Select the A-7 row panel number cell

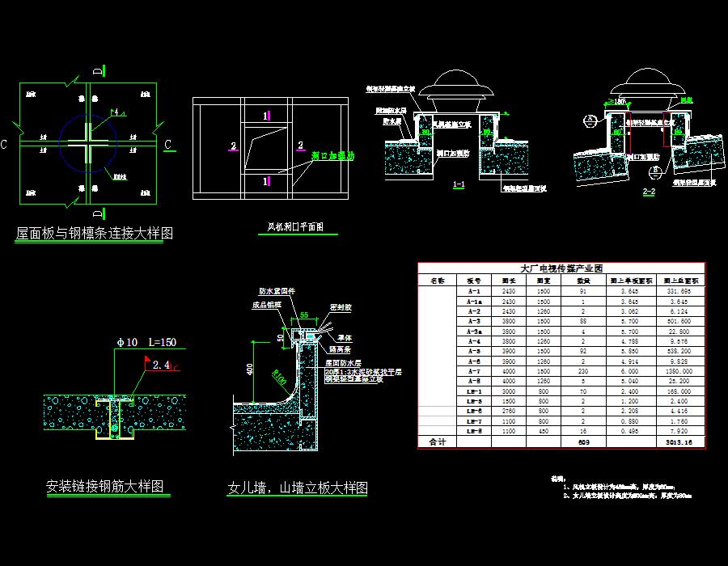(474, 370)
